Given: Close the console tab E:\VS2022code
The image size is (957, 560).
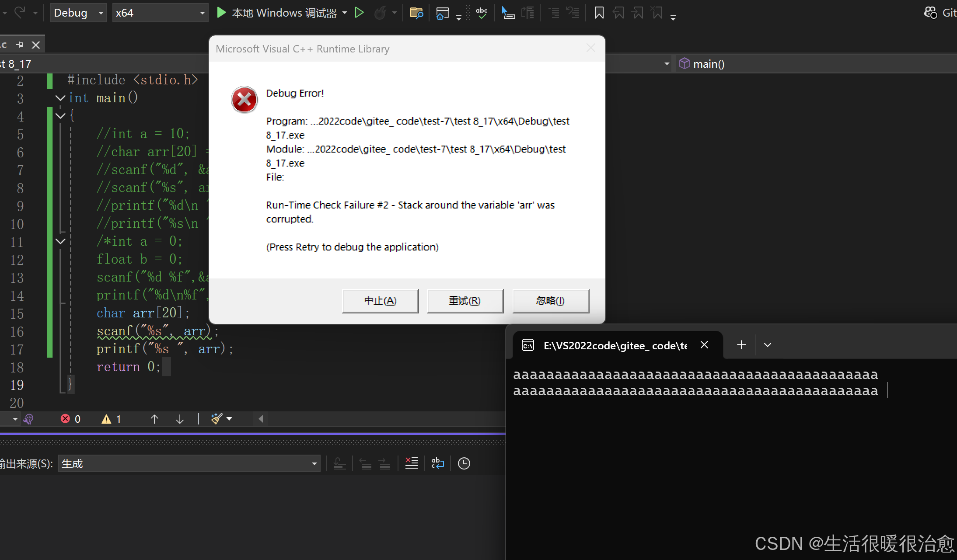Looking at the screenshot, I should point(704,345).
